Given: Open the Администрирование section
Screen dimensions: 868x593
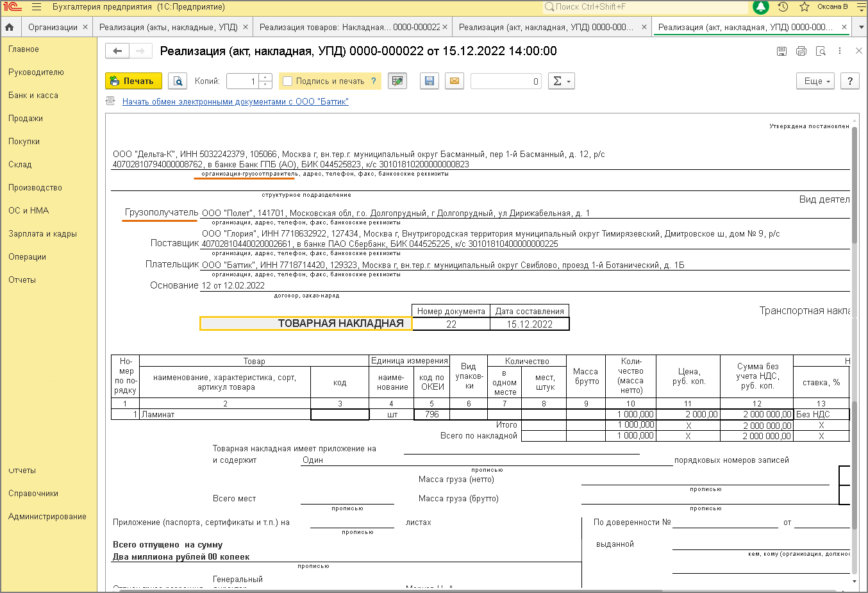Looking at the screenshot, I should pos(47,517).
